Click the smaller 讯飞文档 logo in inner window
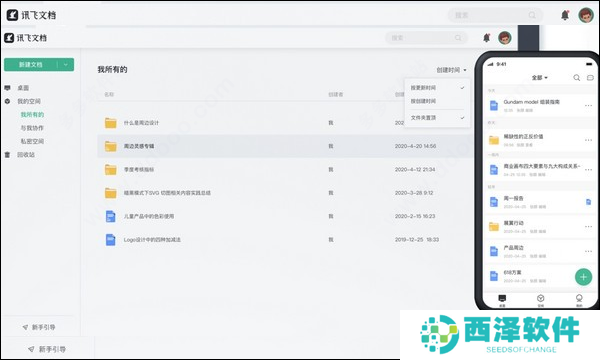 (x=25, y=38)
